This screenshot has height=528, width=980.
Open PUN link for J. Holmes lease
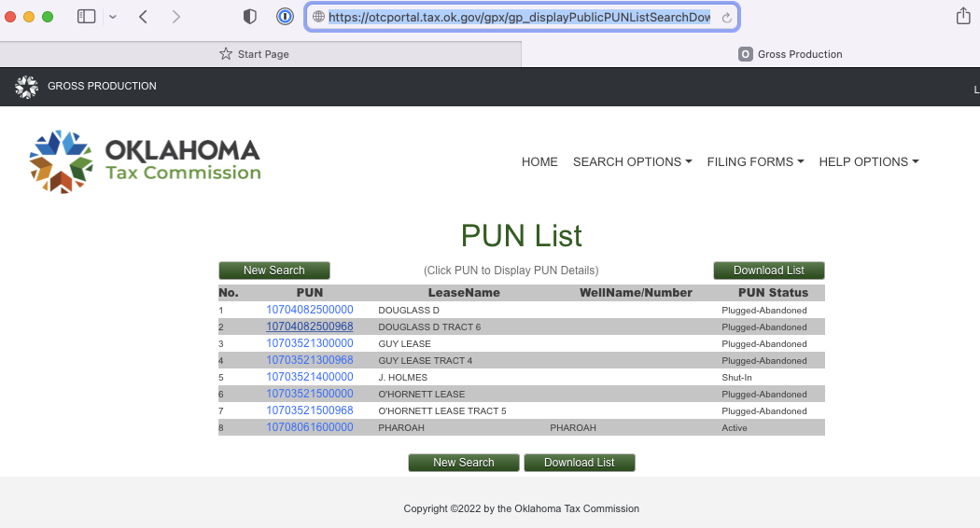pyautogui.click(x=310, y=377)
